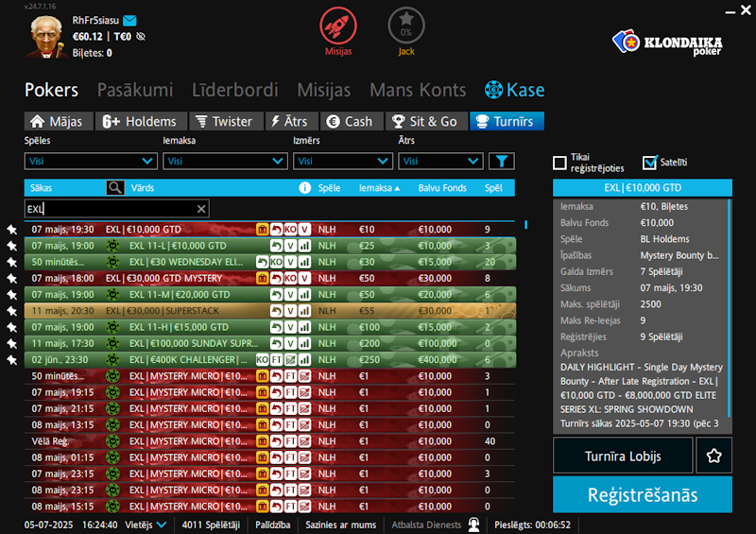Select the Turnīrs tab

coord(507,122)
